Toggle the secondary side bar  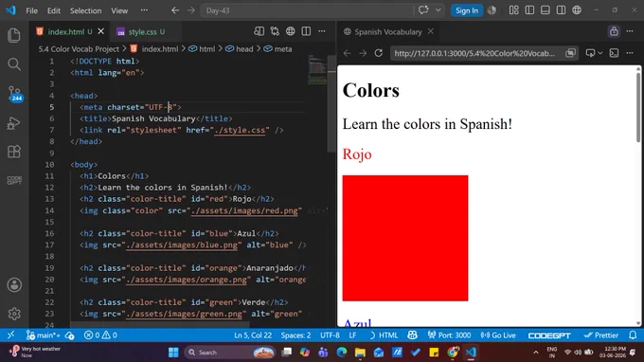point(561,10)
